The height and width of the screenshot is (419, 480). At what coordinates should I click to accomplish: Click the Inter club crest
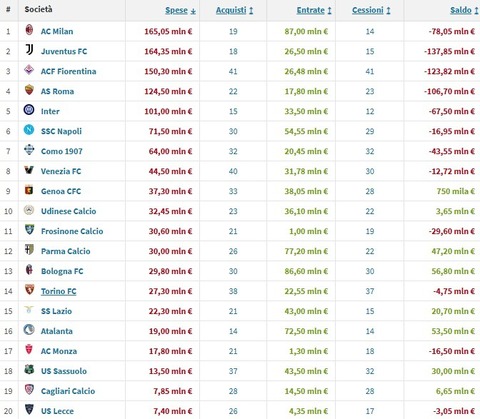click(x=29, y=110)
